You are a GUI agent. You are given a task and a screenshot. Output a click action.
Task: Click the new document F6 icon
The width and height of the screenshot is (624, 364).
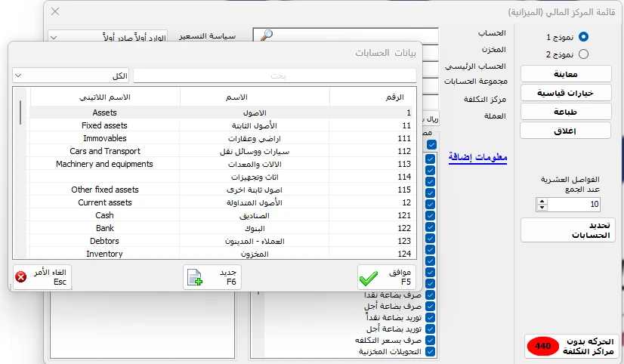coord(195,277)
